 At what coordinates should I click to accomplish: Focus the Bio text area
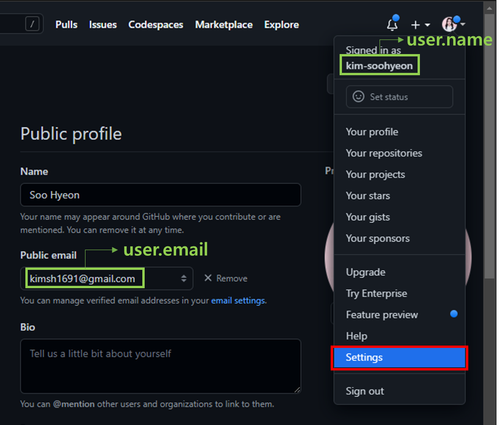[161, 366]
